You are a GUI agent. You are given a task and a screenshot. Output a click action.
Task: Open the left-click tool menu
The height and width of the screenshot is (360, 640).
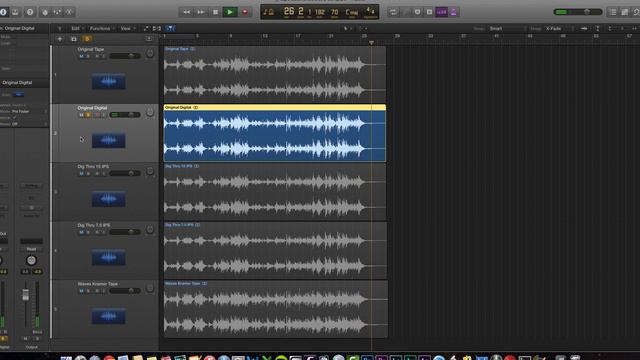347,29
